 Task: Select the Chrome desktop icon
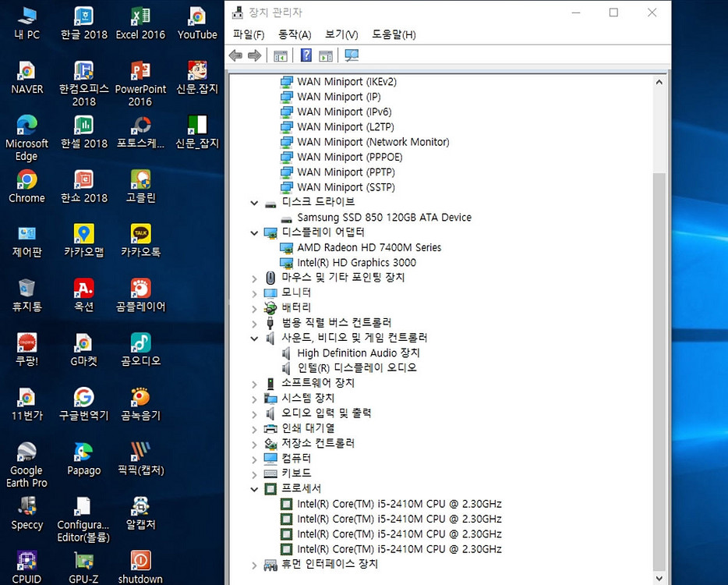click(x=27, y=186)
